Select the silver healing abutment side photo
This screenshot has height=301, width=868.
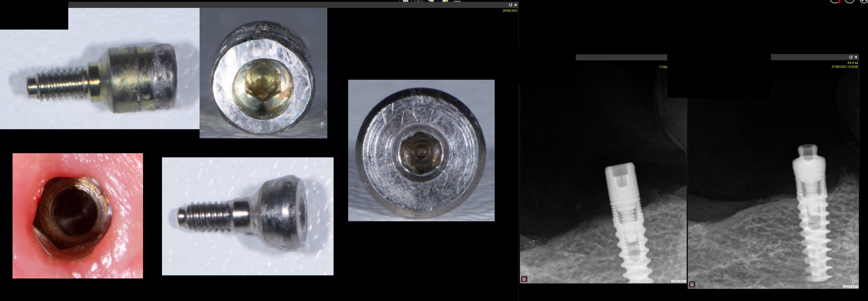coord(248,216)
